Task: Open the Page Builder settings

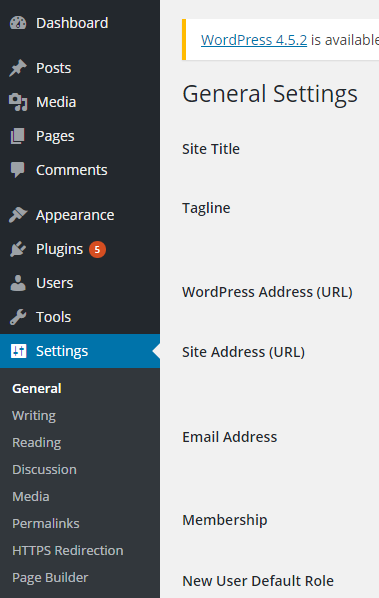Action: click(50, 578)
